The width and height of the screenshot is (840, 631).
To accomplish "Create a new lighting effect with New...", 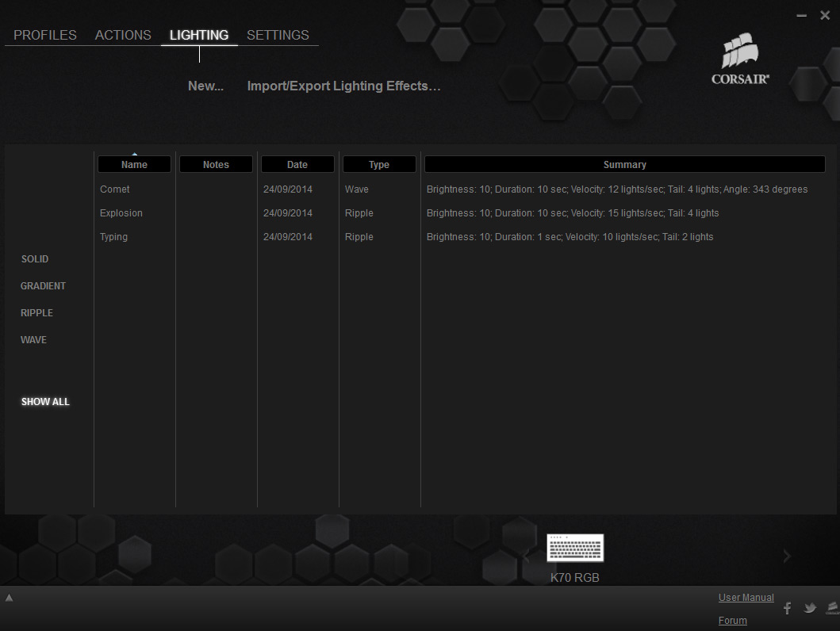I will pyautogui.click(x=205, y=86).
